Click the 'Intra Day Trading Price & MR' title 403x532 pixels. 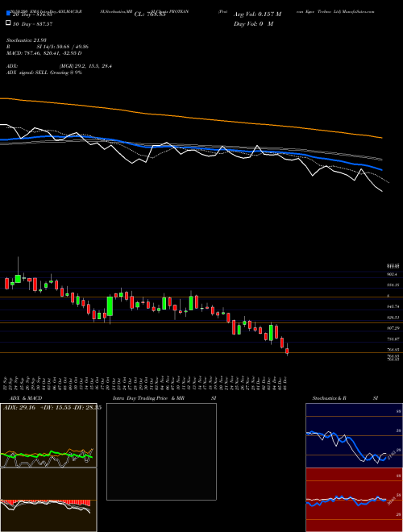tap(148, 398)
